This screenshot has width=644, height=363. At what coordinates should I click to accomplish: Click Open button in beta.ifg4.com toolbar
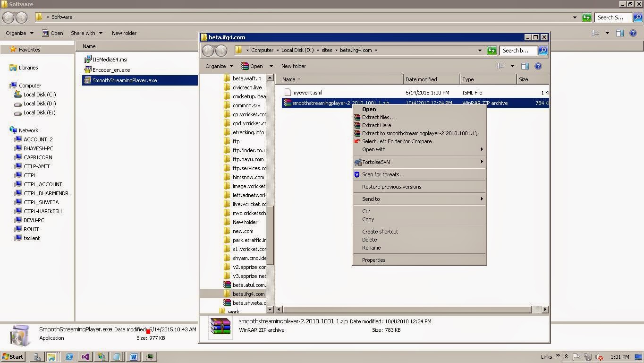coord(252,66)
